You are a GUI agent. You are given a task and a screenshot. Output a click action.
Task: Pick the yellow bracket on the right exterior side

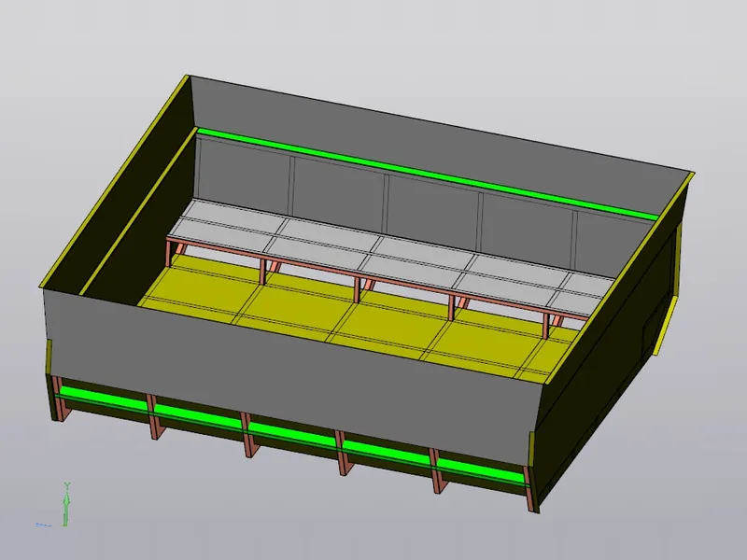(x=666, y=325)
